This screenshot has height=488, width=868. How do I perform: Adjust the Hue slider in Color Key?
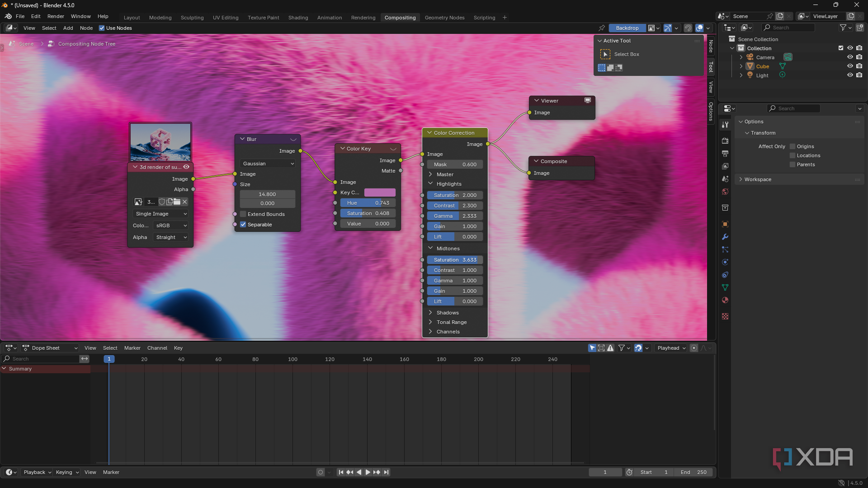pos(368,203)
